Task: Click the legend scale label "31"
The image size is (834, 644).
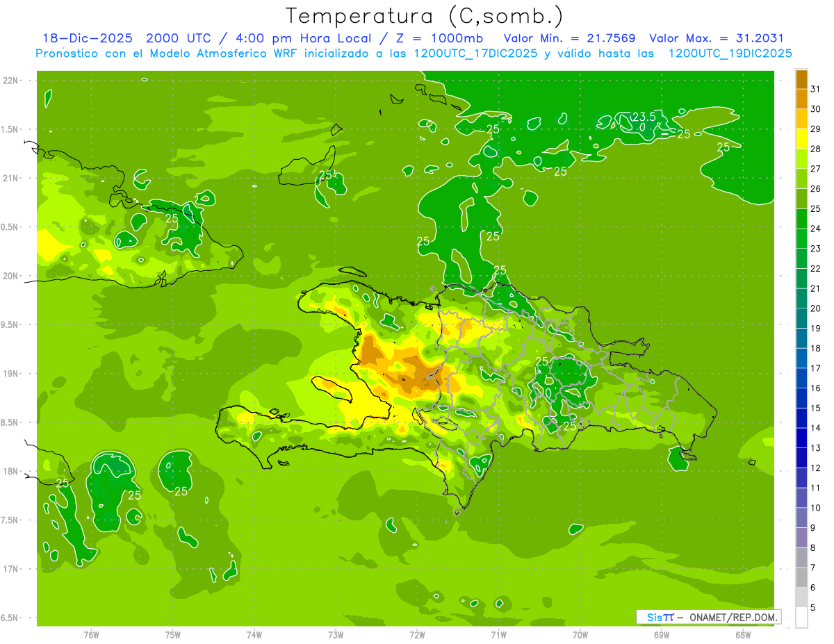Action: (816, 89)
